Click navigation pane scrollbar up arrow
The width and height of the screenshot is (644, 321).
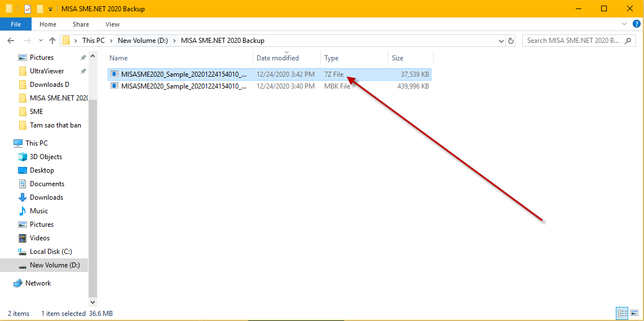pos(93,56)
